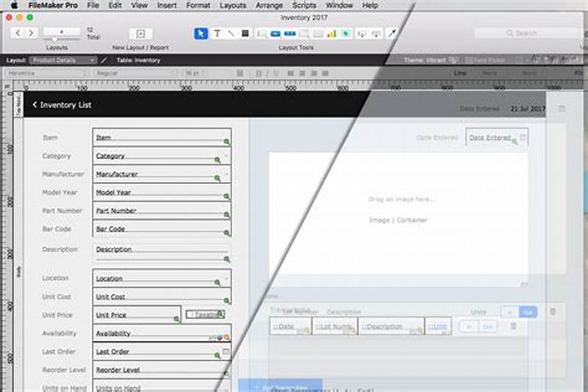Image resolution: width=588 pixels, height=392 pixels.
Task: Toggle the Taxable checkbox
Action: pyautogui.click(x=205, y=314)
